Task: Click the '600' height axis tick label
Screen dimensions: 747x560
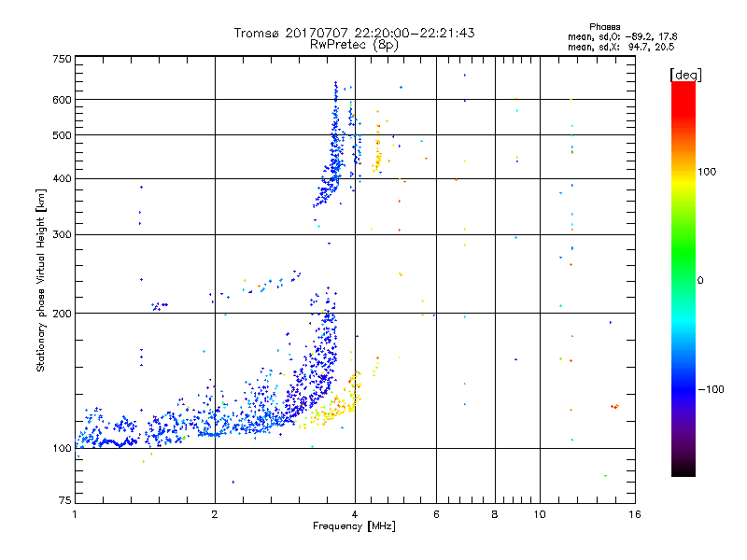Action: click(x=62, y=100)
